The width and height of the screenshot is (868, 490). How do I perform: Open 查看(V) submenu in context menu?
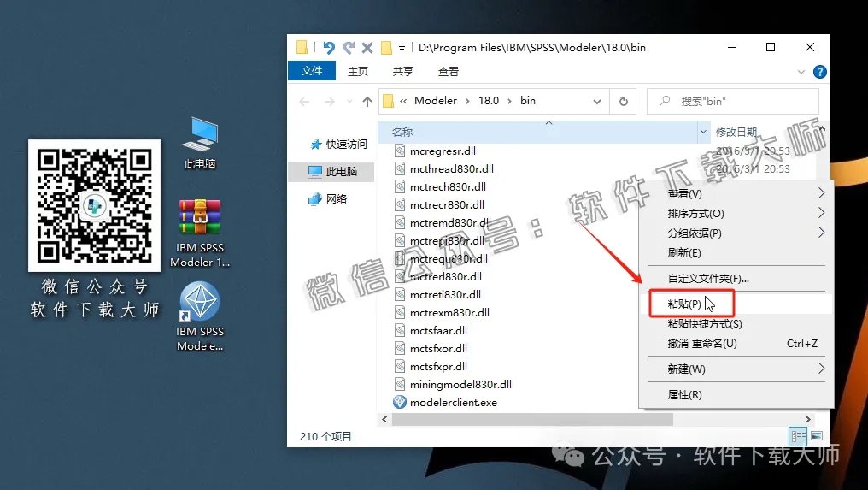point(736,193)
